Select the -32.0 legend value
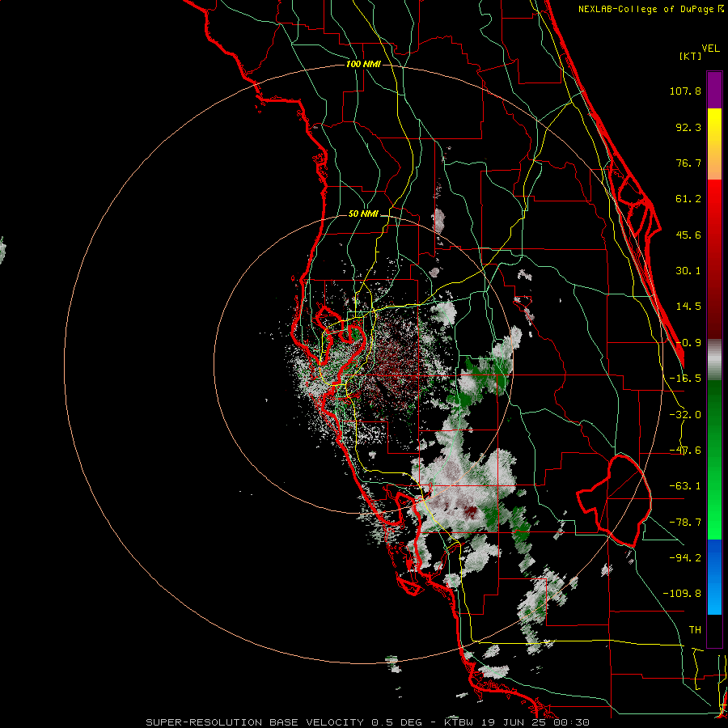The height and width of the screenshot is (728, 728). click(685, 415)
